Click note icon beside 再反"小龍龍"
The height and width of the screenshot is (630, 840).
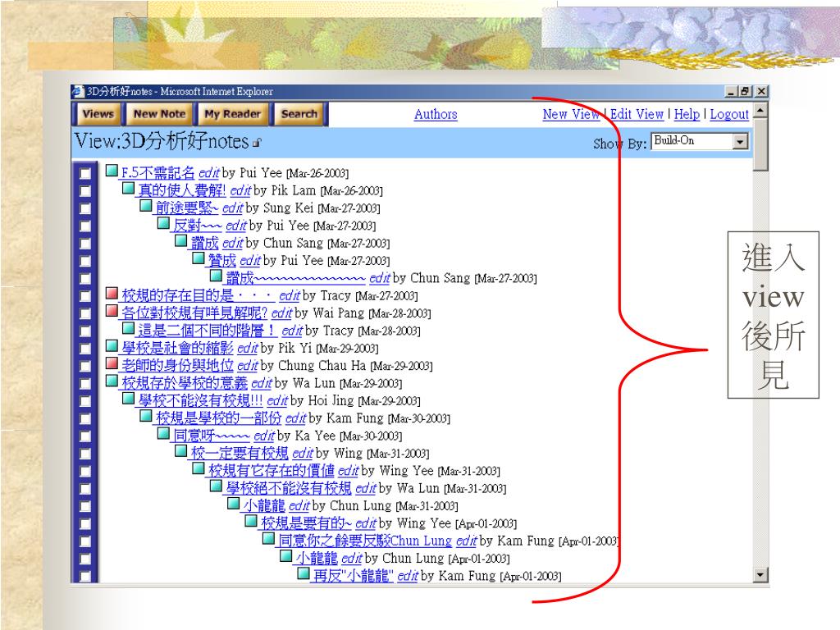coord(304,574)
